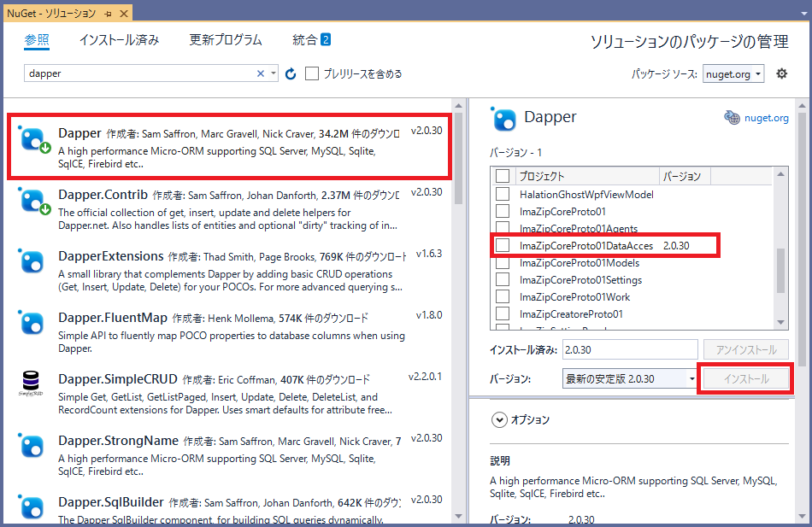Click the Dapper.StrongName package icon
The width and height of the screenshot is (812, 527).
32,446
